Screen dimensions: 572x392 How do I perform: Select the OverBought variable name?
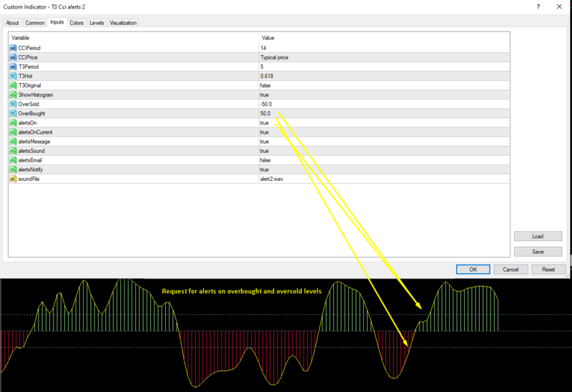tap(31, 114)
